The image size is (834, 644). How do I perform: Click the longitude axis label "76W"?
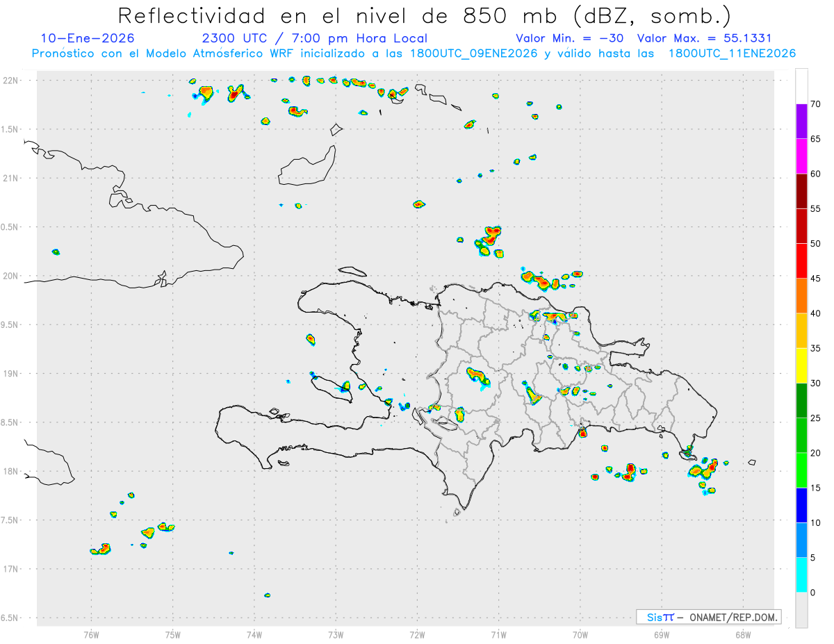pyautogui.click(x=91, y=634)
